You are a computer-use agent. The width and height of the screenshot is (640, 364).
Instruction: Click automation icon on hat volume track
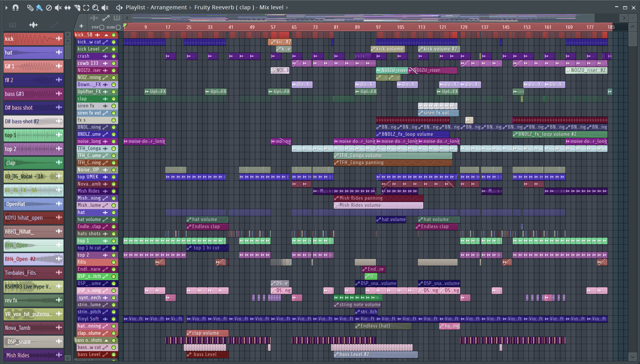click(x=105, y=220)
